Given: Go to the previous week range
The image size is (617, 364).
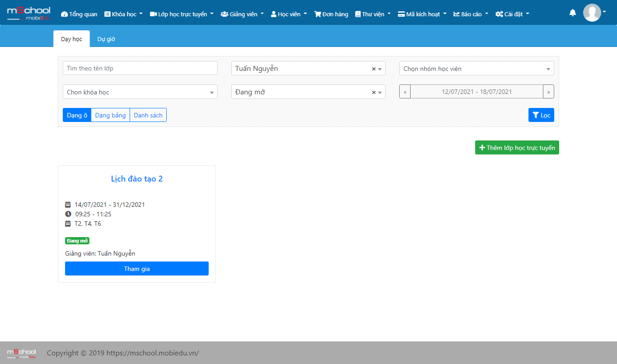Looking at the screenshot, I should click(x=405, y=92).
